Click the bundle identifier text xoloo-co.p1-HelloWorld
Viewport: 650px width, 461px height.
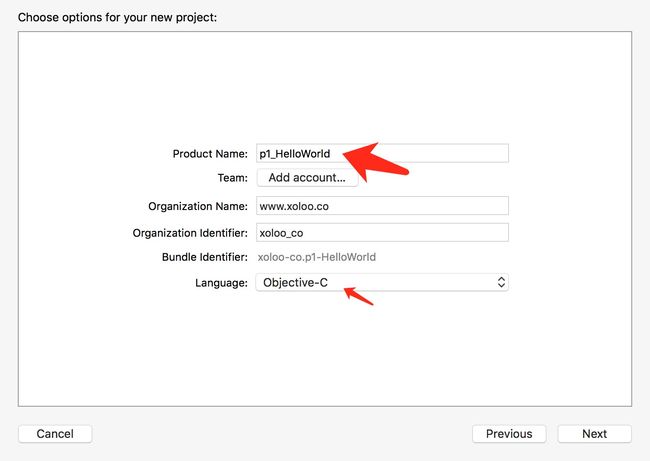pyautogui.click(x=317, y=257)
